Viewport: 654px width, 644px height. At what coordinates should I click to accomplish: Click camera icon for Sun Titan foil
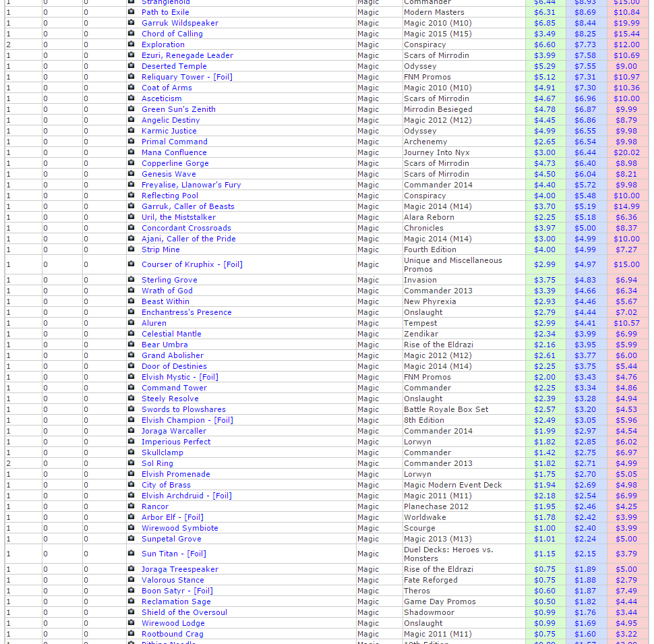coord(131,554)
